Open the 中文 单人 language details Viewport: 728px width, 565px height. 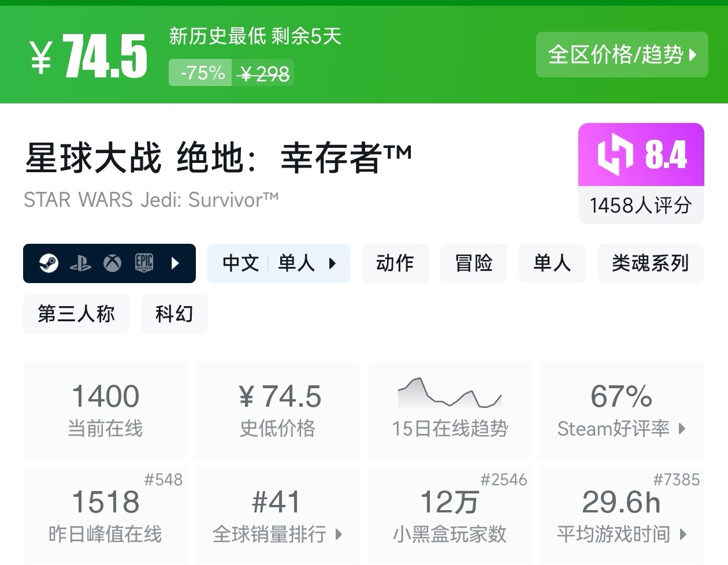(278, 263)
